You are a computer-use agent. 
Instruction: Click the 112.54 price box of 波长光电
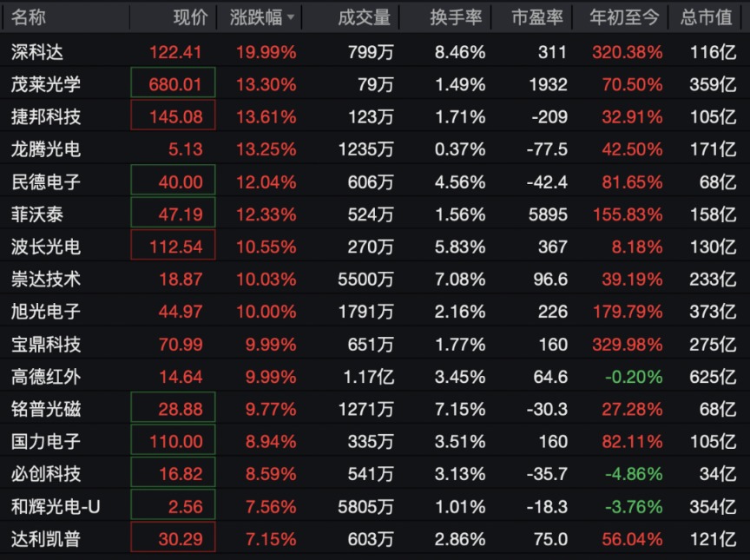tap(173, 246)
